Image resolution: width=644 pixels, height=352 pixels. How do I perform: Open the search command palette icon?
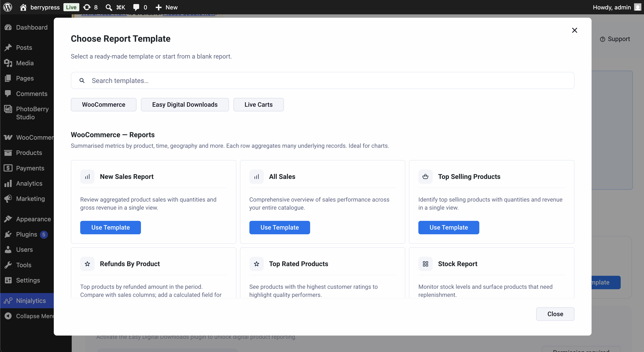(x=108, y=7)
